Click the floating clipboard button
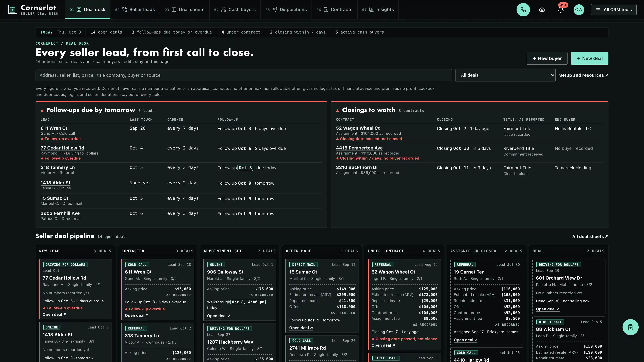This screenshot has width=644, height=362. point(631,327)
